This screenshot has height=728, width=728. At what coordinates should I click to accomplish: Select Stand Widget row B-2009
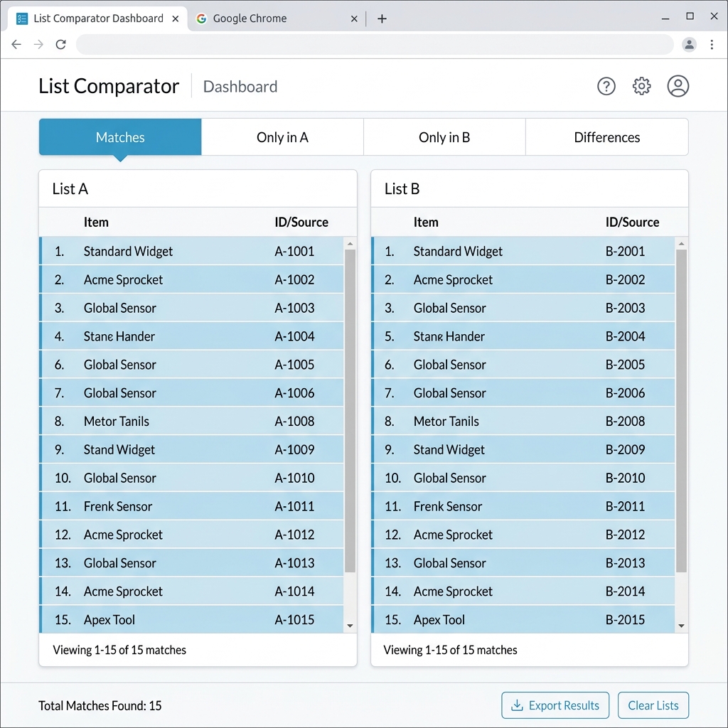pyautogui.click(x=523, y=449)
